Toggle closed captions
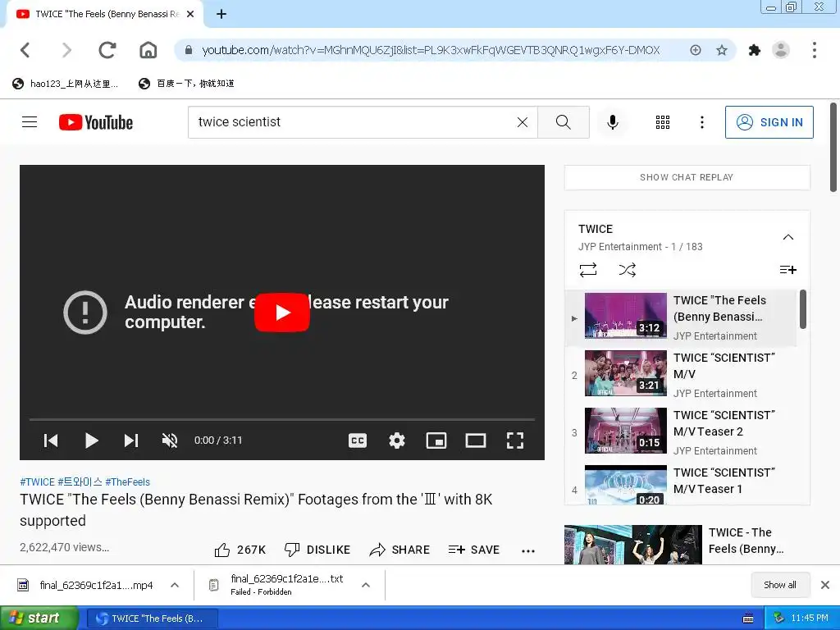840x630 pixels. 358,441
